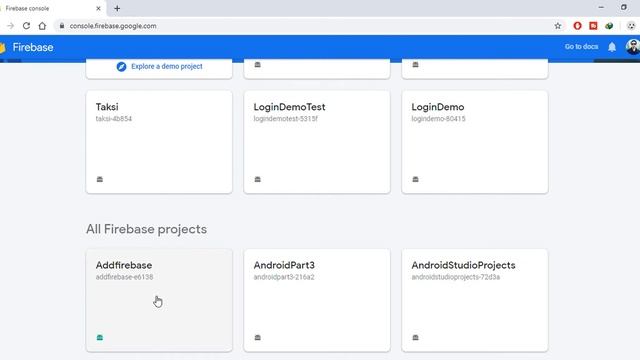The height and width of the screenshot is (360, 640).
Task: Open the account avatar menu
Action: click(633, 47)
